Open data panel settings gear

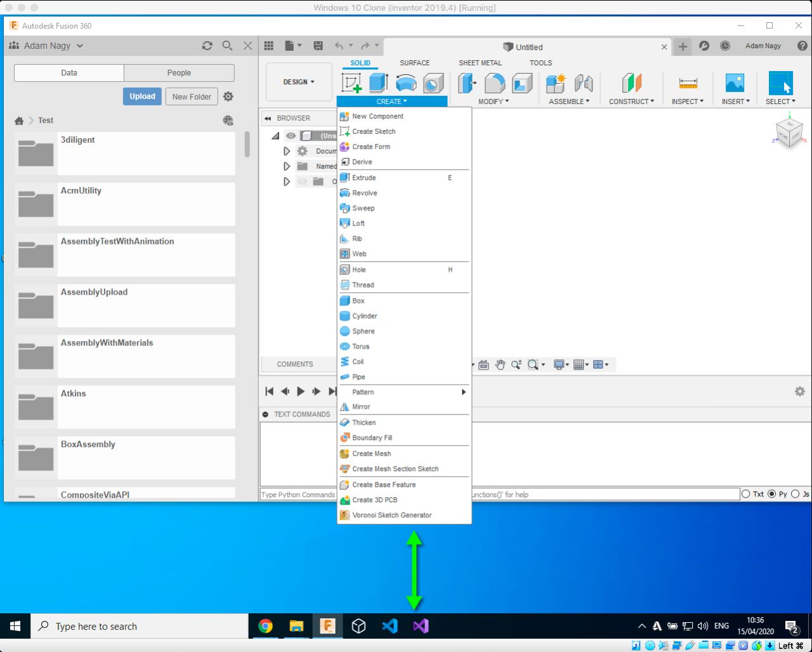point(228,96)
